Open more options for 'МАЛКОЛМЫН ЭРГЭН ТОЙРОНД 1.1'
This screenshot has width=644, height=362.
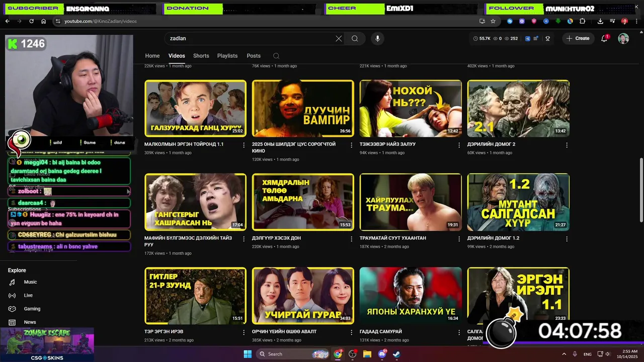(x=244, y=145)
